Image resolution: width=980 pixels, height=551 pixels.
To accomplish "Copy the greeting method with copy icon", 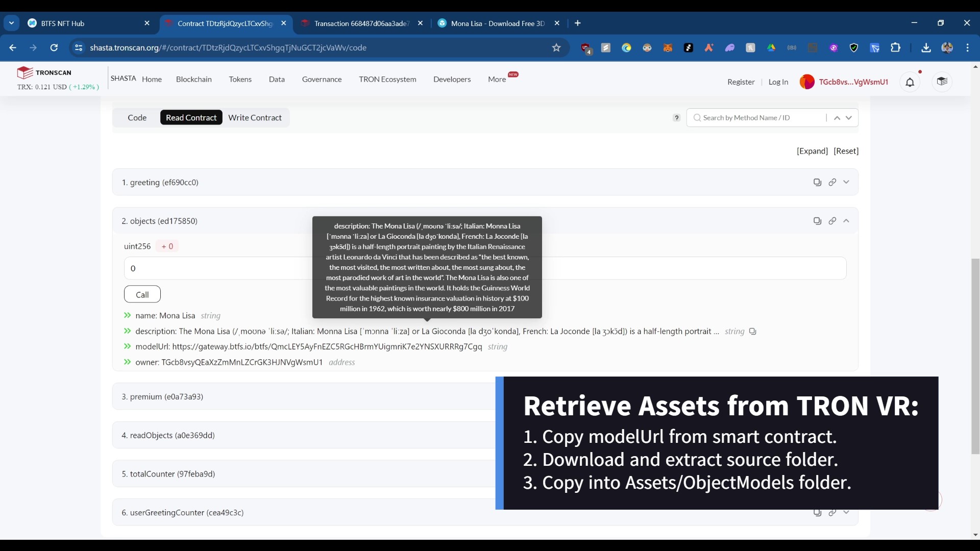I will (x=817, y=182).
